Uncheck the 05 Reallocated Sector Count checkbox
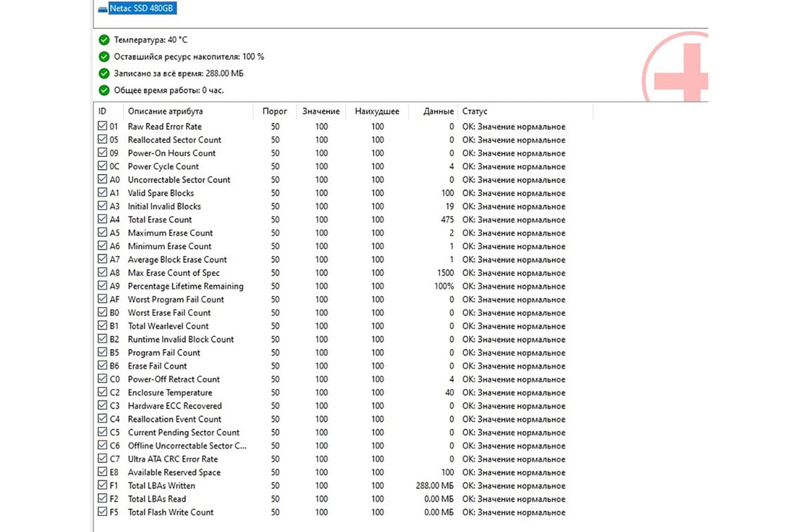Image resolution: width=799 pixels, height=532 pixels. [102, 139]
